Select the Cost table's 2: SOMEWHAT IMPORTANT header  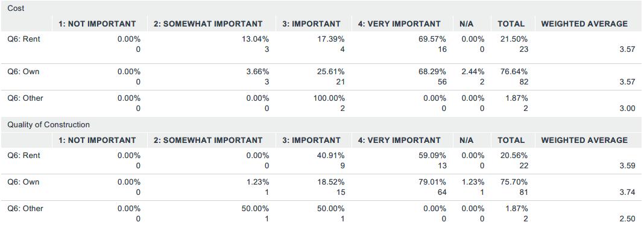click(x=208, y=24)
